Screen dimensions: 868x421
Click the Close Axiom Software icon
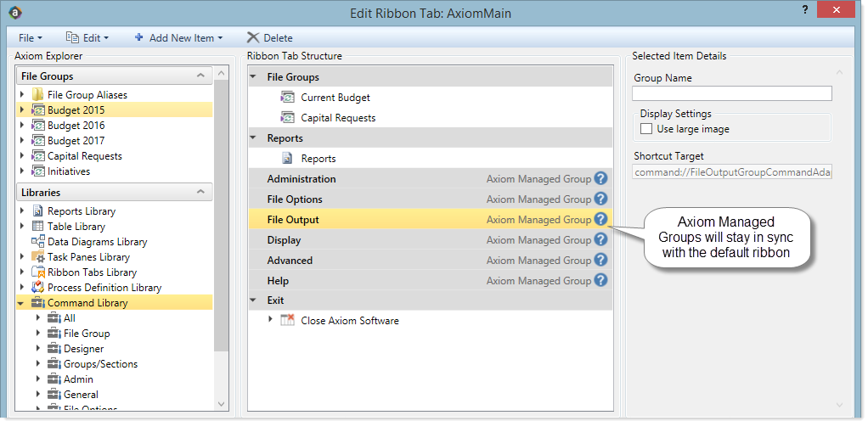(x=288, y=320)
